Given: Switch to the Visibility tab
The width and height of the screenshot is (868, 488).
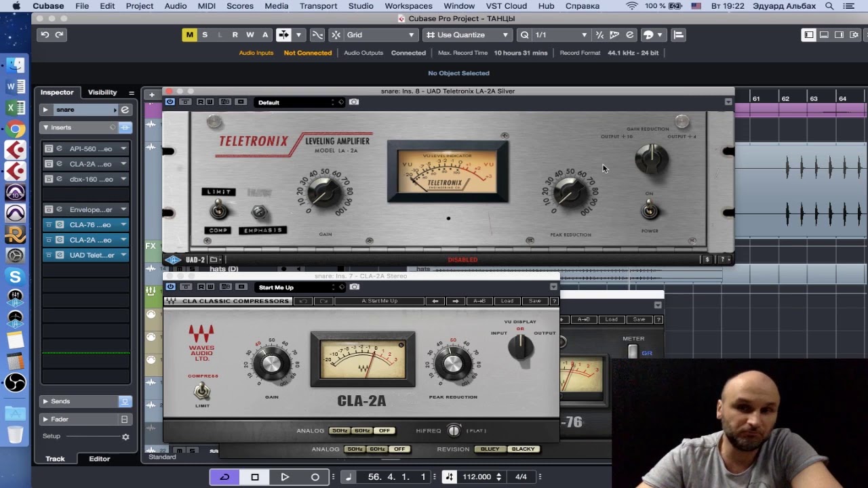Looking at the screenshot, I should (x=102, y=92).
